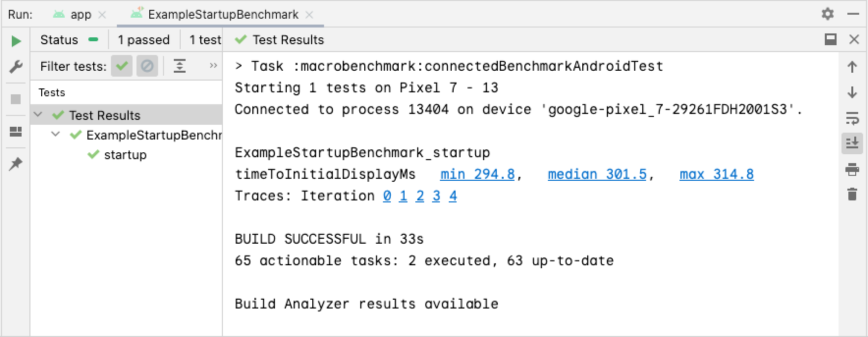
Task: Switch to the app run tab
Action: coord(81,15)
